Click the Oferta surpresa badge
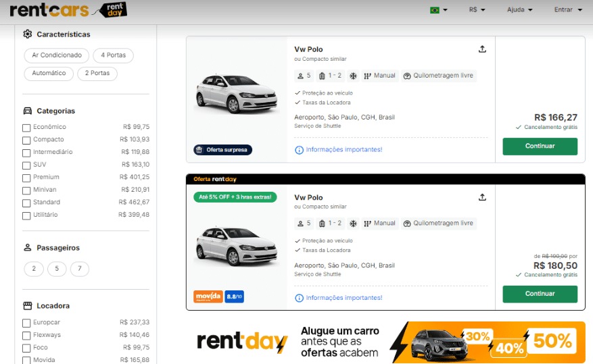Image resolution: width=593 pixels, height=364 pixels. coord(222,150)
